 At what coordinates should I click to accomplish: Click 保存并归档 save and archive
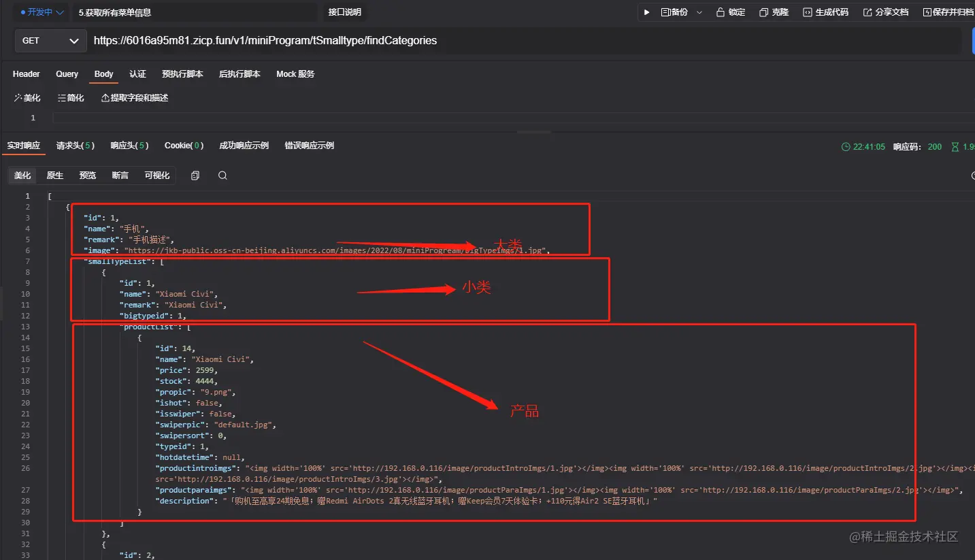(948, 12)
